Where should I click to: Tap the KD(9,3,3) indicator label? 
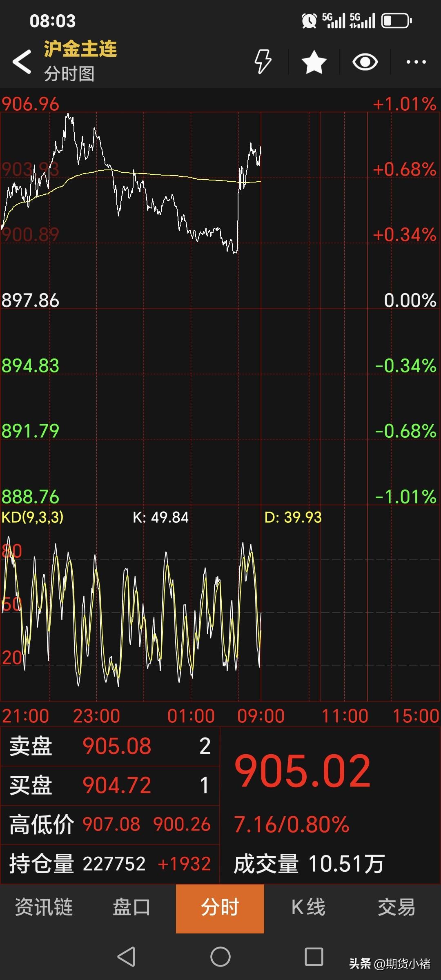click(33, 517)
